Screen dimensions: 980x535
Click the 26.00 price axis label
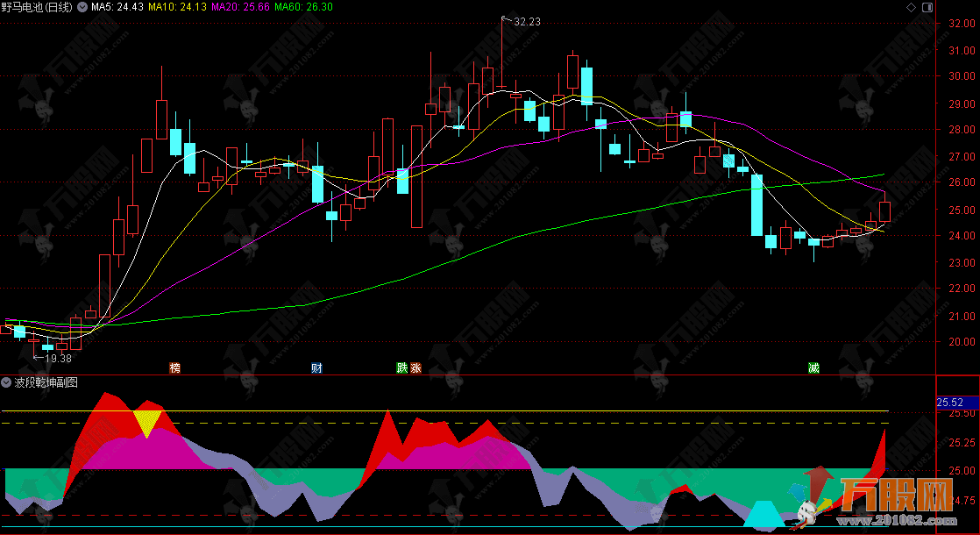click(x=962, y=182)
